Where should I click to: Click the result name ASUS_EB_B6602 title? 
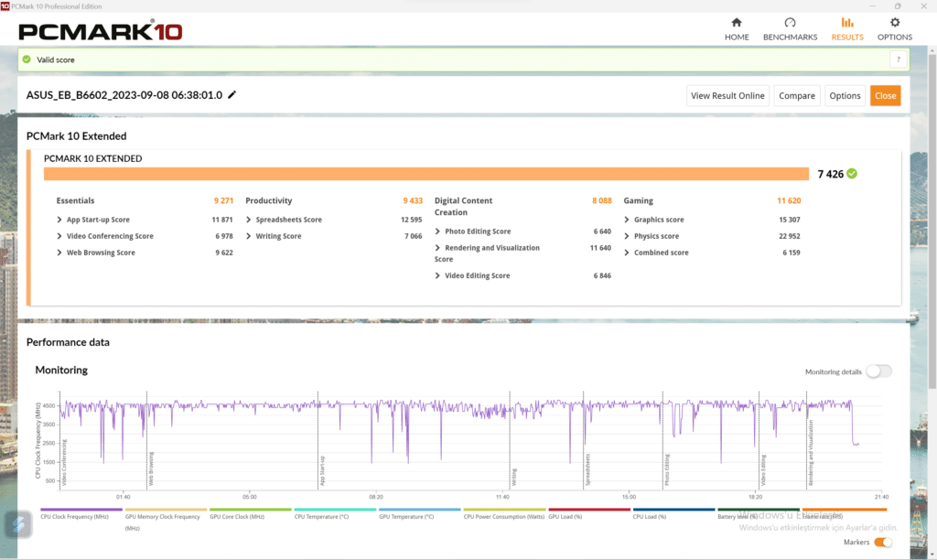[124, 95]
